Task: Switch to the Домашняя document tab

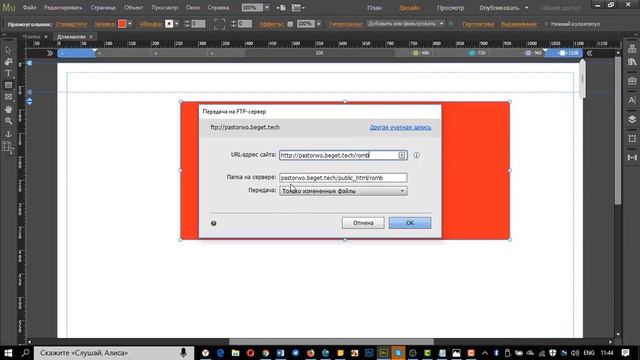Action: pyautogui.click(x=71, y=37)
